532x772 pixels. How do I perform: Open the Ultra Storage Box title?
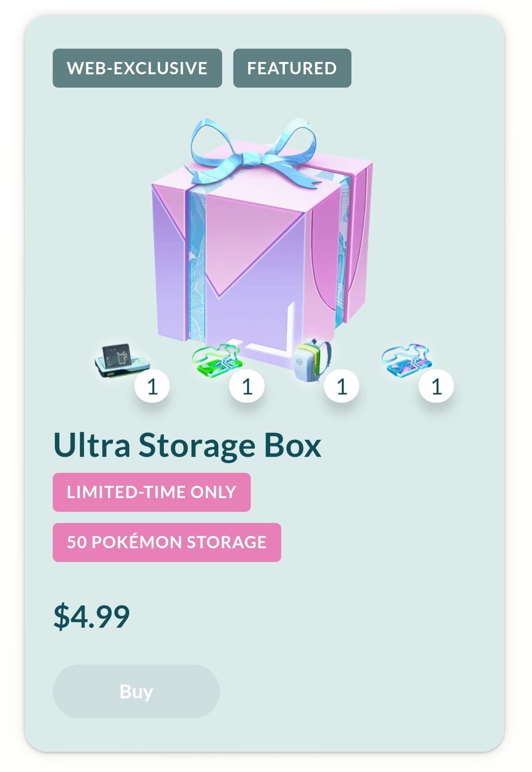point(187,445)
